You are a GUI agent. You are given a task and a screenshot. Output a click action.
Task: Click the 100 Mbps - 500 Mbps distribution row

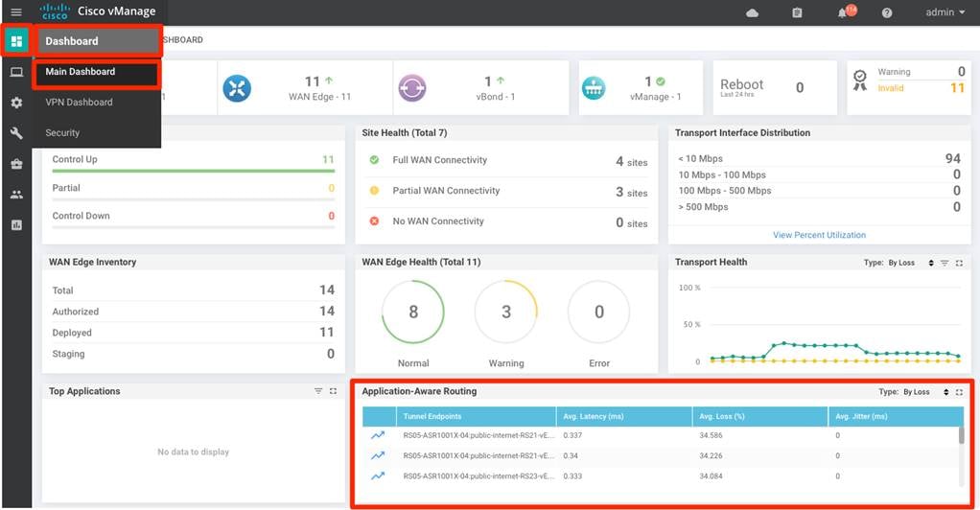(819, 191)
